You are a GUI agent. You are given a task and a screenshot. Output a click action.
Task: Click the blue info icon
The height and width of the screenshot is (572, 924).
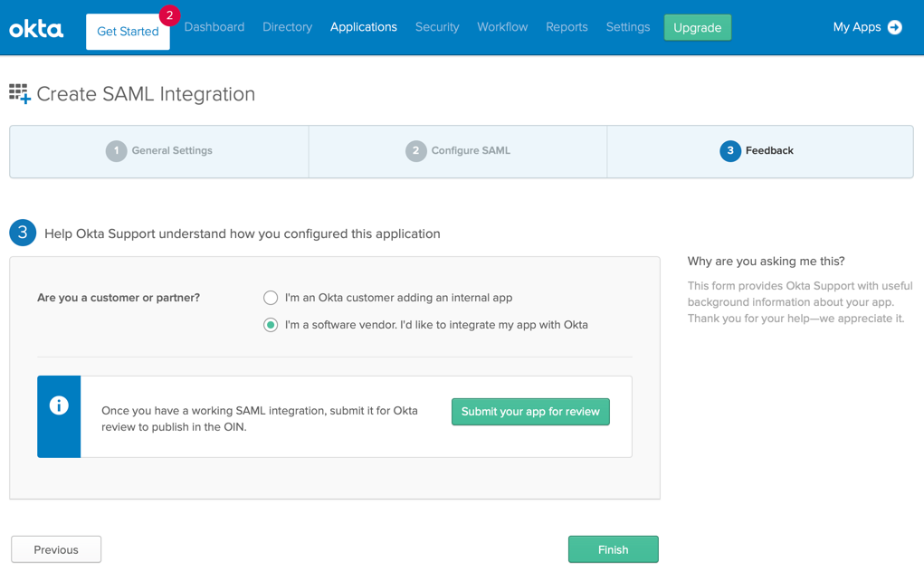coord(59,405)
